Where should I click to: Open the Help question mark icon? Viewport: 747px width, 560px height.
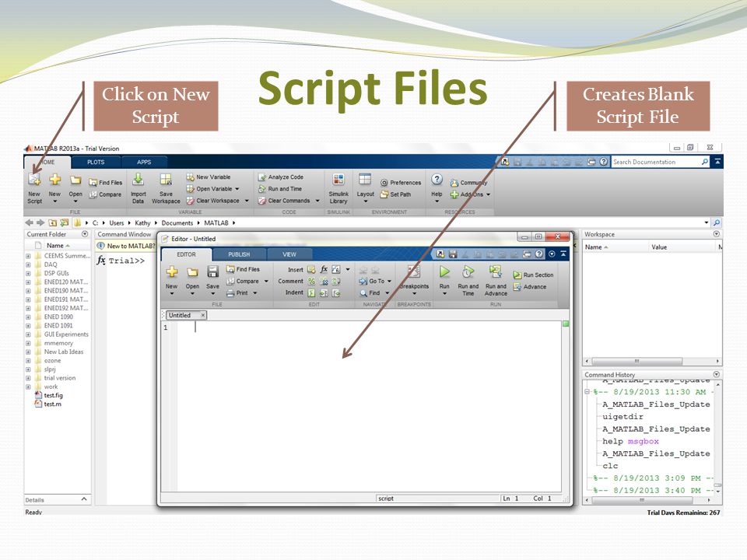point(437,180)
